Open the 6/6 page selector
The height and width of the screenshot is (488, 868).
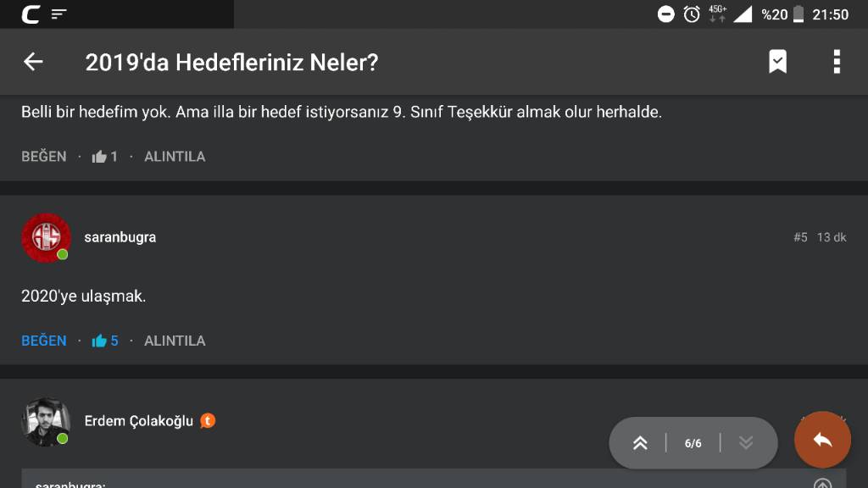(693, 443)
